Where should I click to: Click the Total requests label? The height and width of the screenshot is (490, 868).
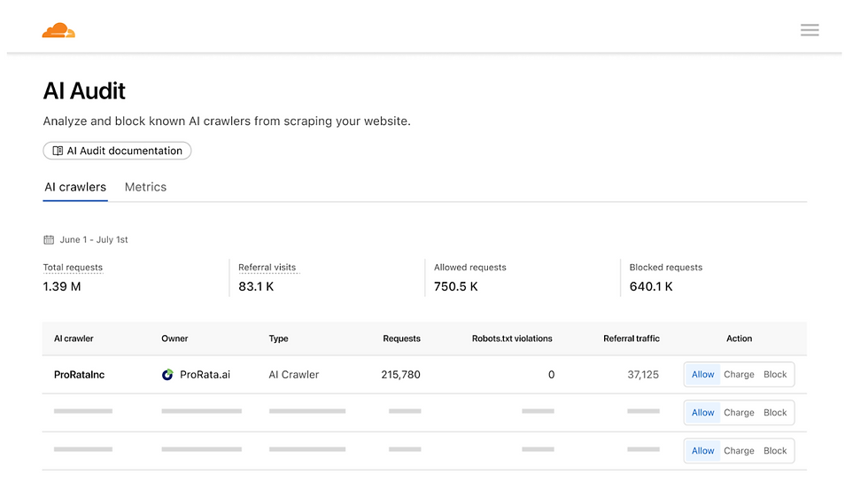73,268
